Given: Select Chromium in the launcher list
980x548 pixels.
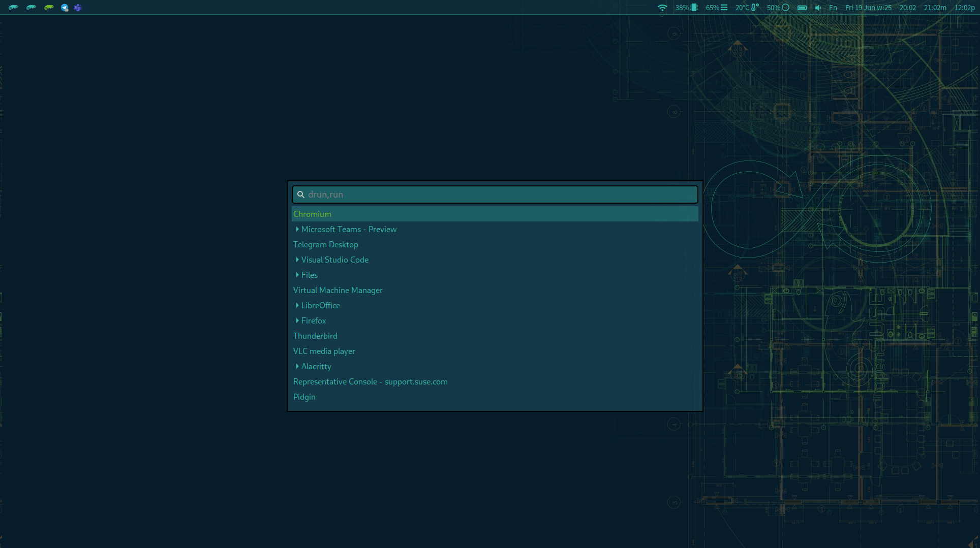Looking at the screenshot, I should pyautogui.click(x=312, y=214).
